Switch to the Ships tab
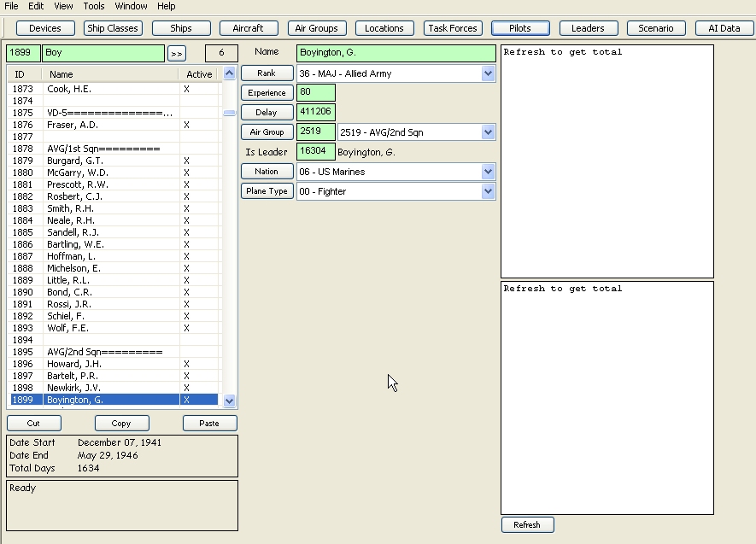Viewport: 756px width, 544px height. click(x=181, y=27)
